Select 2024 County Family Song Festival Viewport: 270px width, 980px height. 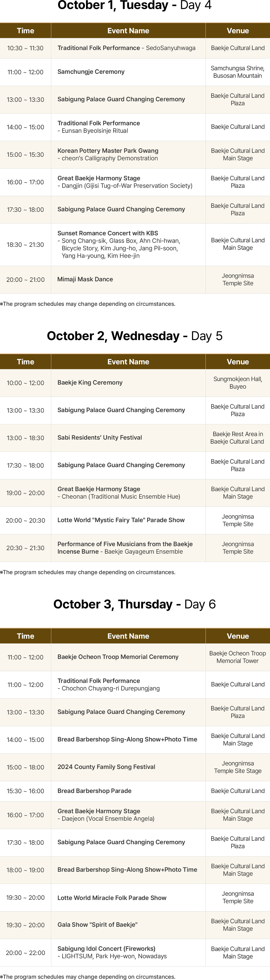pyautogui.click(x=106, y=767)
